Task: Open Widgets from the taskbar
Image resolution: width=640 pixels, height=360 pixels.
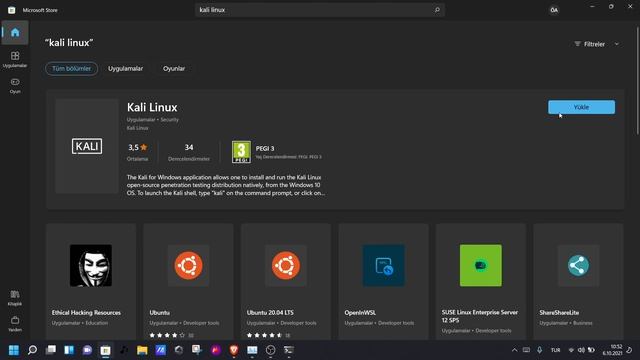Action: click(x=69, y=350)
